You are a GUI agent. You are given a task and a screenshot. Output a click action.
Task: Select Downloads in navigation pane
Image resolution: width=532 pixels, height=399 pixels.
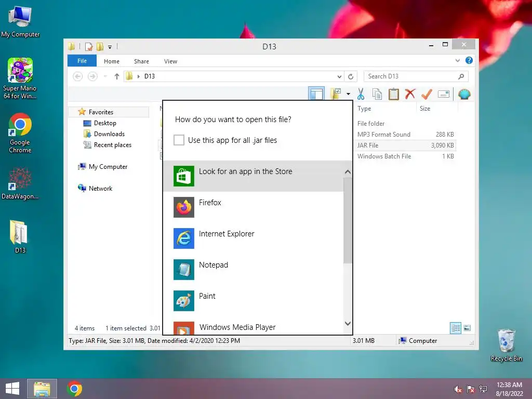click(x=109, y=134)
